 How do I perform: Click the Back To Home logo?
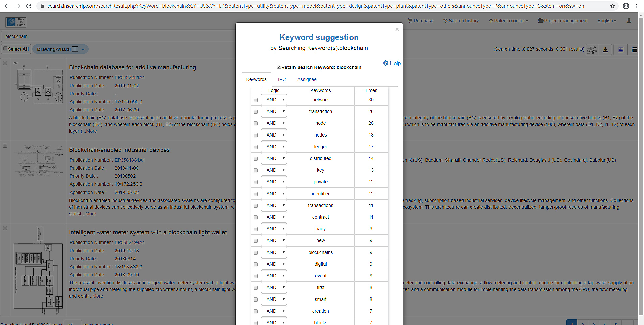[x=16, y=22]
